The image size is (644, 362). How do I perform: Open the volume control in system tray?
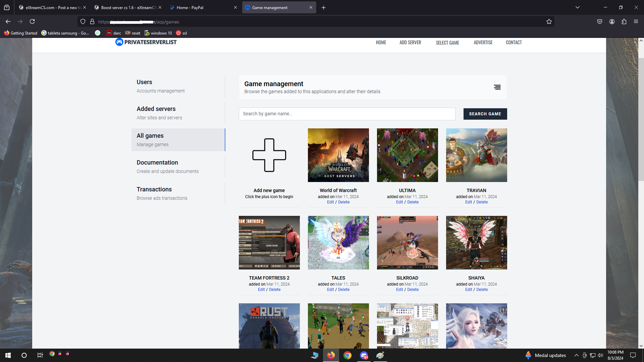[x=600, y=355]
